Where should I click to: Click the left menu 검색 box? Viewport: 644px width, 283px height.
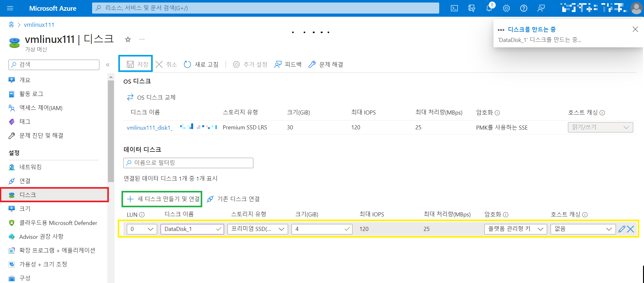tap(54, 65)
